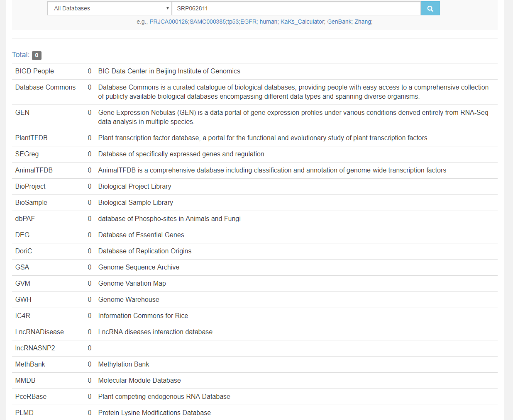
Task: Select the SEGreg row name
Action: 27,154
